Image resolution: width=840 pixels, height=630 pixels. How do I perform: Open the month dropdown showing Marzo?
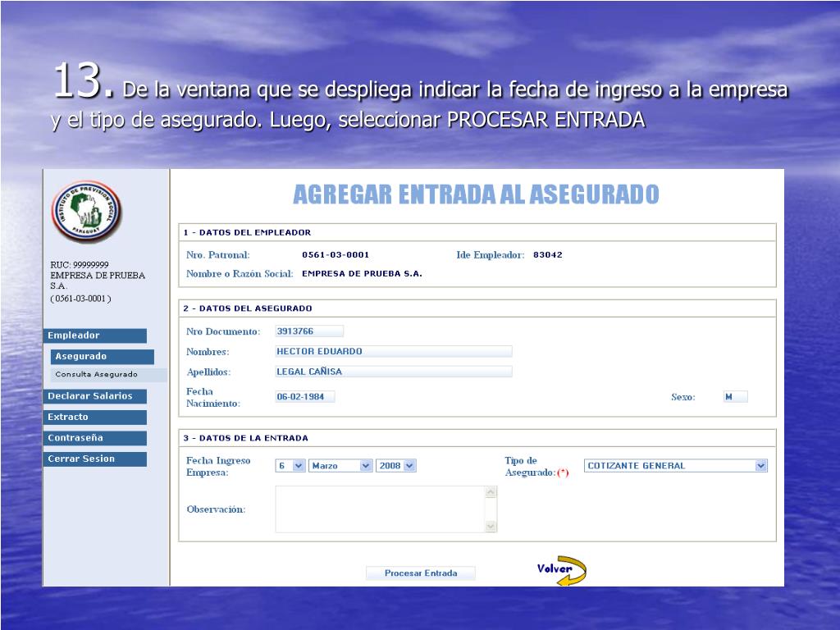[x=340, y=466]
